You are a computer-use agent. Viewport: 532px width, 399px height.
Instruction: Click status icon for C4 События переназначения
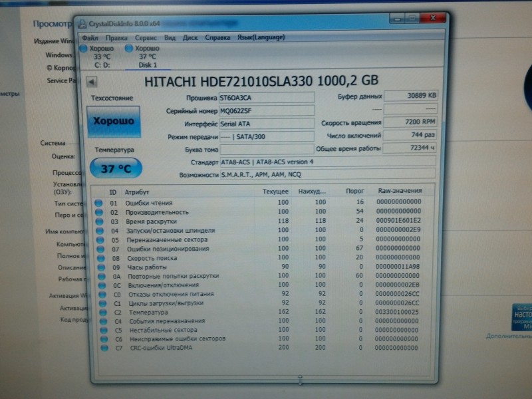coord(104,321)
